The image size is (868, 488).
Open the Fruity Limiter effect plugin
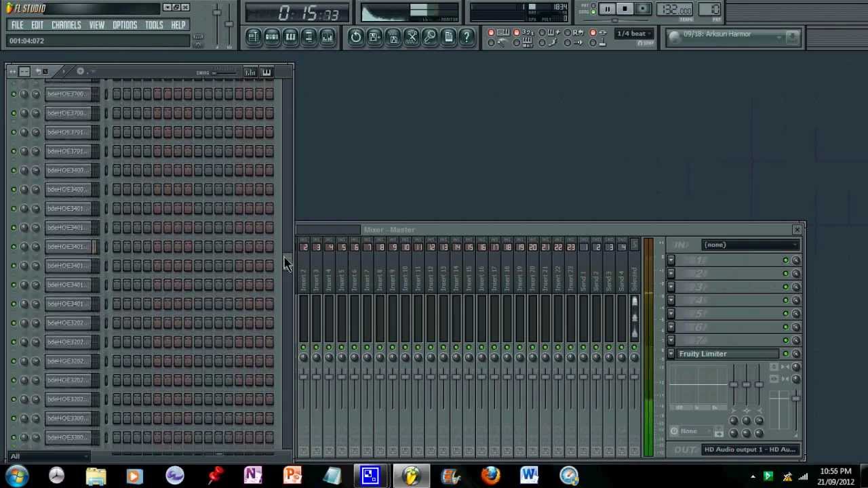point(728,354)
